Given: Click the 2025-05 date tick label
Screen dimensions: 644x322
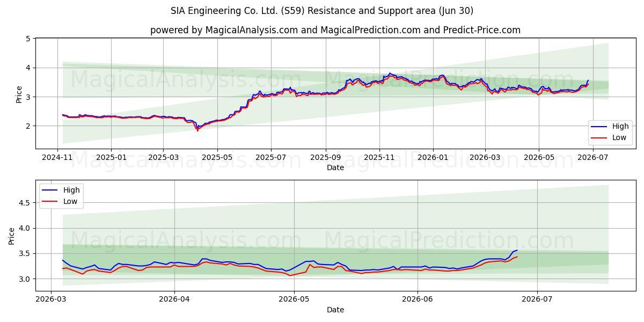Looking at the screenshot, I should (217, 158).
